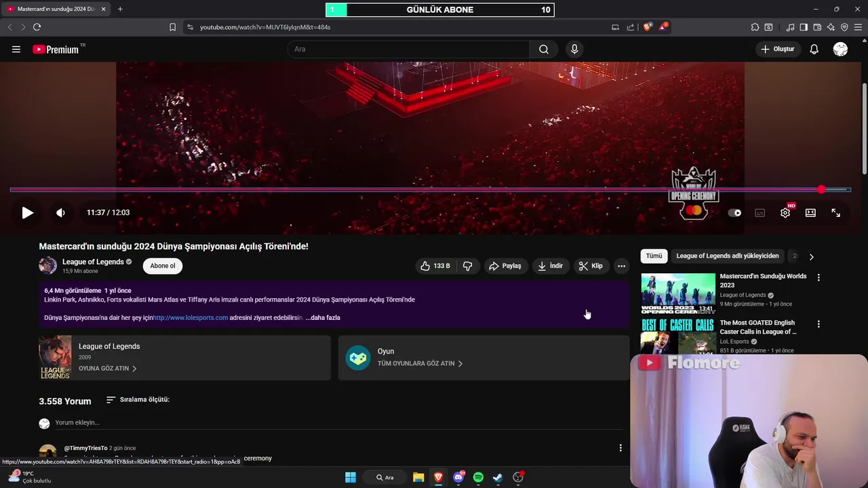Open Steam from the Windows taskbar

pos(498,477)
